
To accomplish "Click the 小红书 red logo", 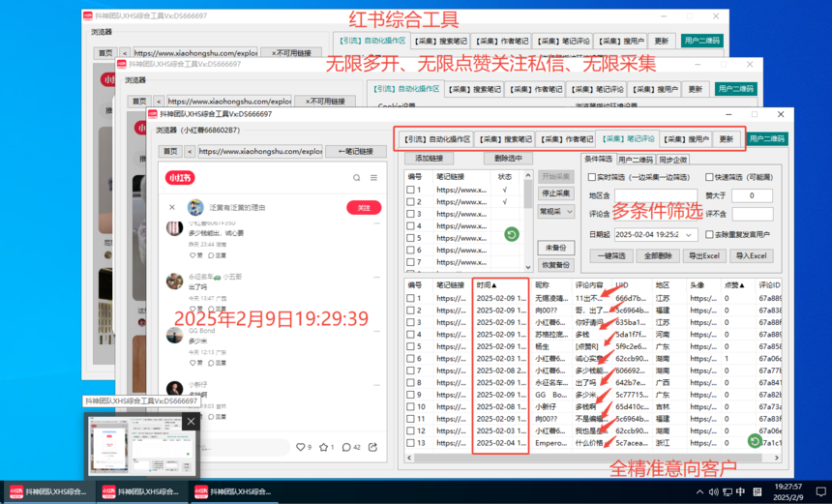I will click(180, 178).
